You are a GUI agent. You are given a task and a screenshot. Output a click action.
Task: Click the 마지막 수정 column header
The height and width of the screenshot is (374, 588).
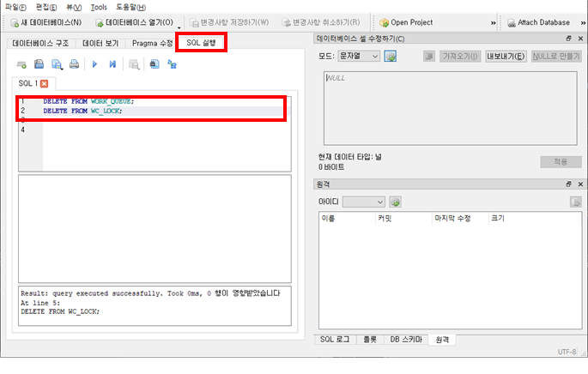460,218
